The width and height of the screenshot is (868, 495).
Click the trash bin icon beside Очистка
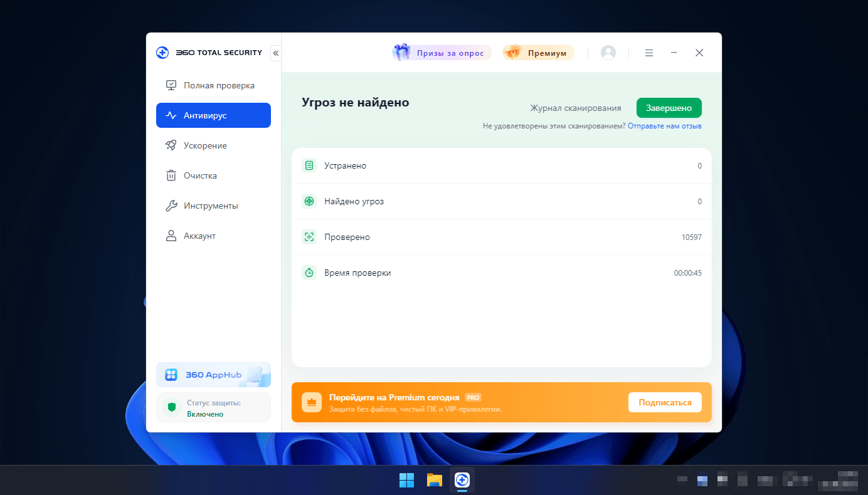tap(171, 175)
